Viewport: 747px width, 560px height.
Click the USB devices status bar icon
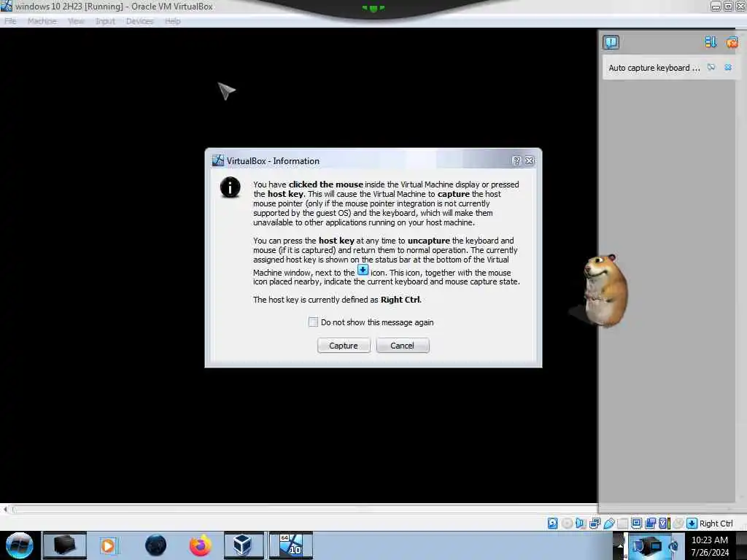pos(609,524)
